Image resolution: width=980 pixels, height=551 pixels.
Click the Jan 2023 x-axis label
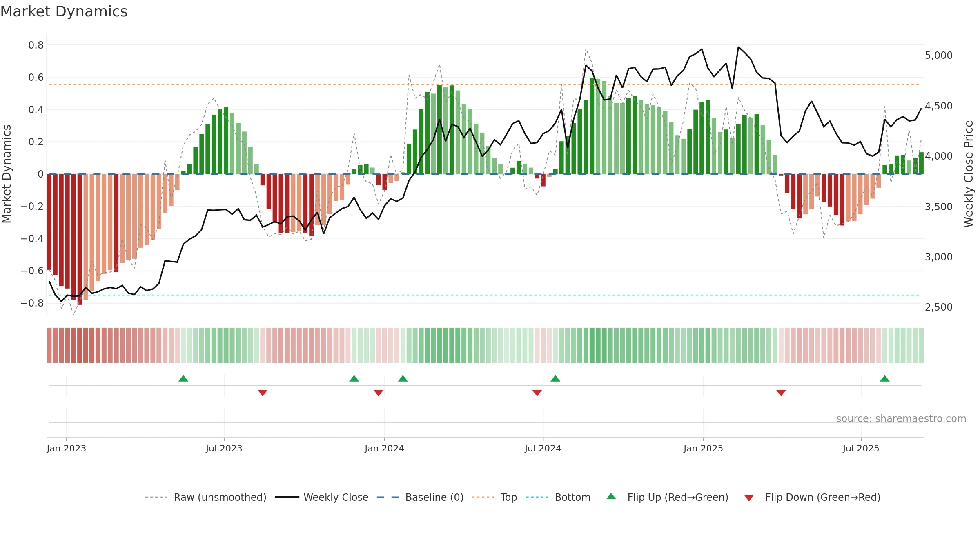(x=67, y=448)
